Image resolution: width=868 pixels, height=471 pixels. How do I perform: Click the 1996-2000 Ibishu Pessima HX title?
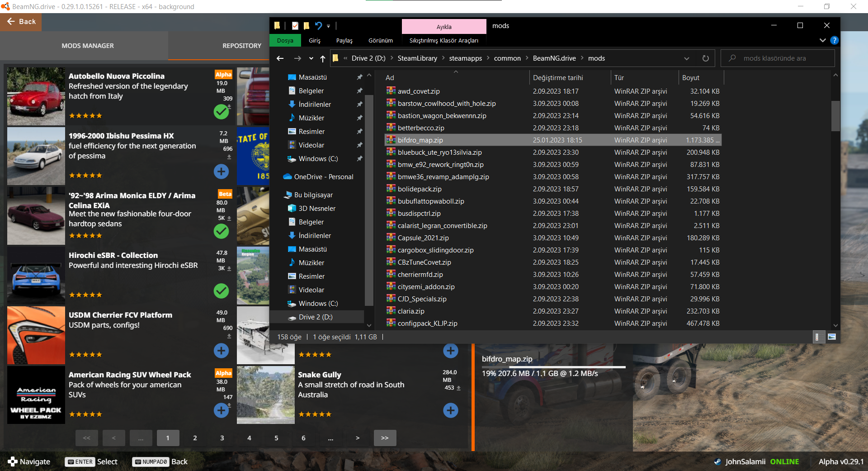[x=121, y=136]
